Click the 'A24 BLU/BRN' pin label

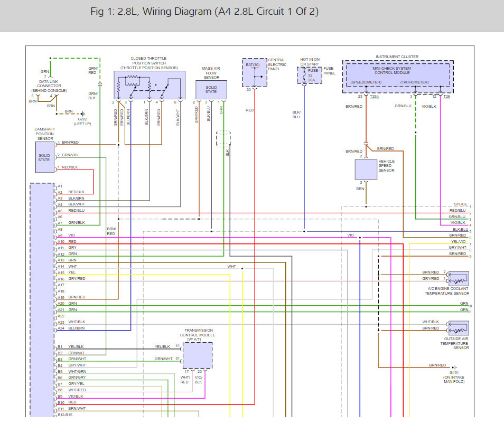(71, 328)
